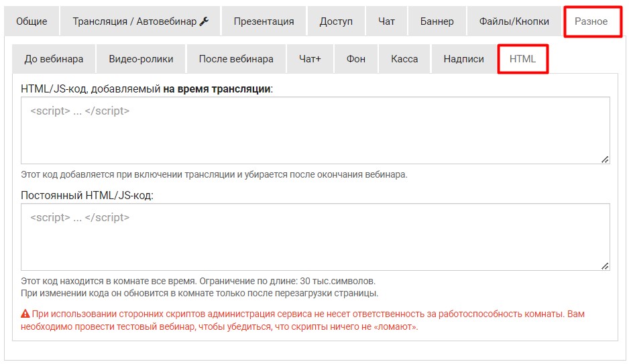Viewport: 629px width, 364px height.
Task: Select the Чат+ sub-tab
Action: [x=310, y=59]
